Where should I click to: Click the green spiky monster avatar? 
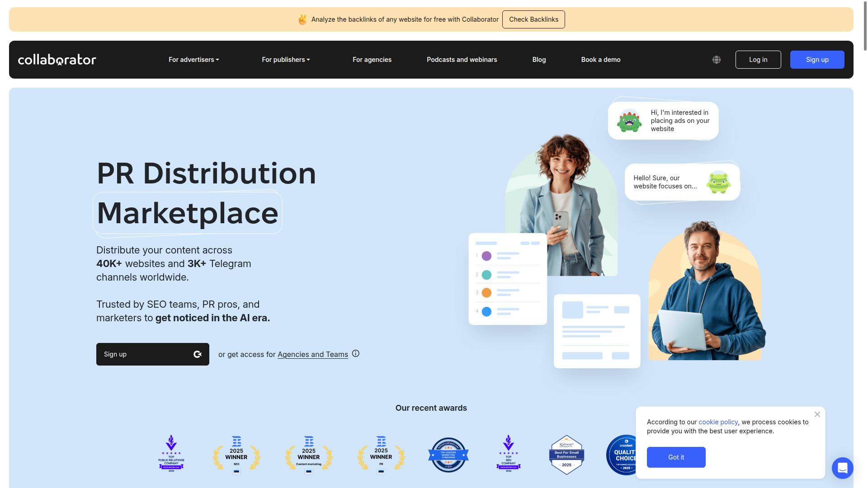coord(629,121)
